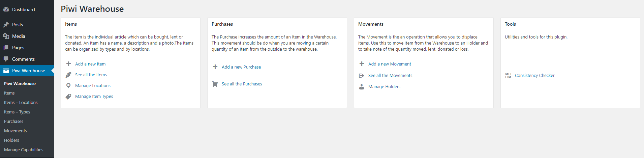Screen dimensions: 644x158
Task: Select Items – Locations submenu entry
Action: click(x=21, y=103)
